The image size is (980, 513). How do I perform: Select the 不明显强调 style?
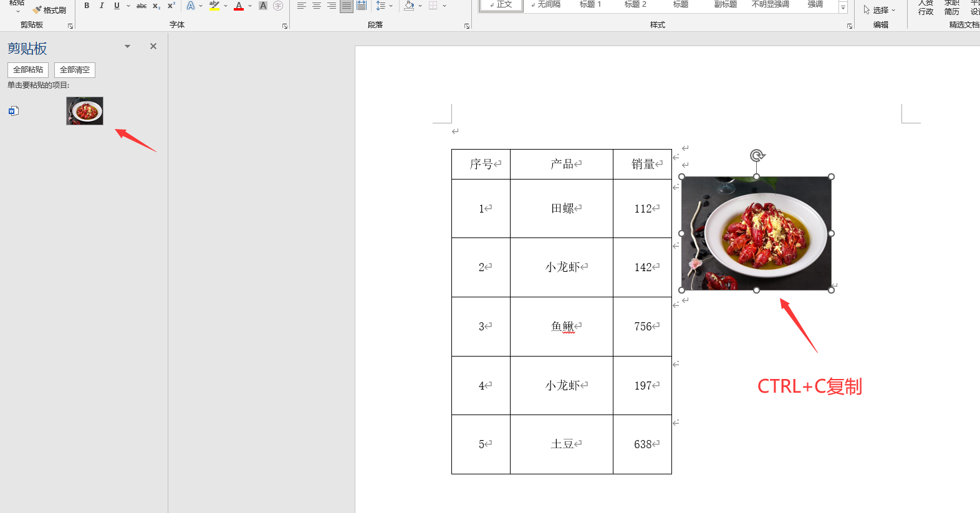click(x=771, y=5)
